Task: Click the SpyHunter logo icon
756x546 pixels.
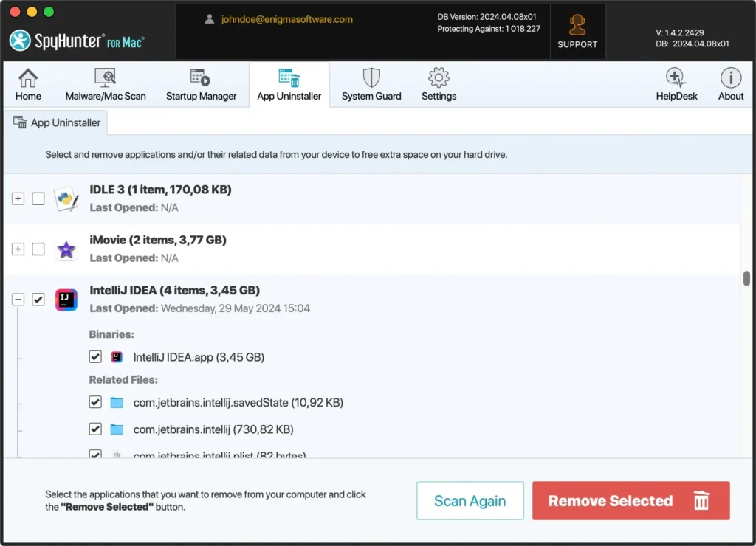Action: [x=20, y=41]
